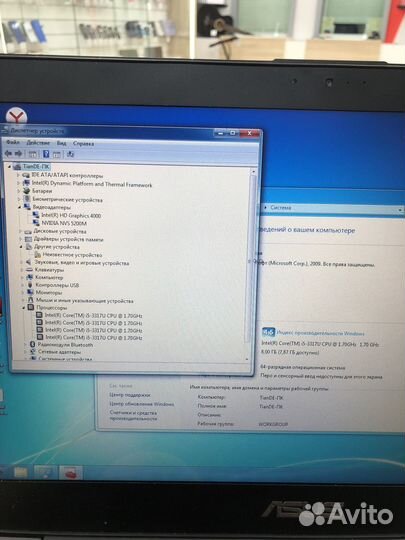Expand the Intel Dynamic Platform and Thermal Framework node

[x=19, y=183]
